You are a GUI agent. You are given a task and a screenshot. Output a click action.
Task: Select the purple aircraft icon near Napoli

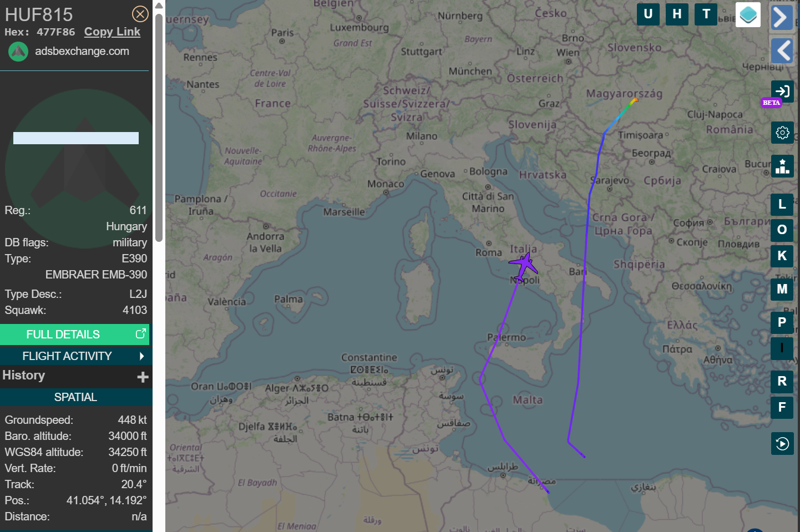click(523, 266)
